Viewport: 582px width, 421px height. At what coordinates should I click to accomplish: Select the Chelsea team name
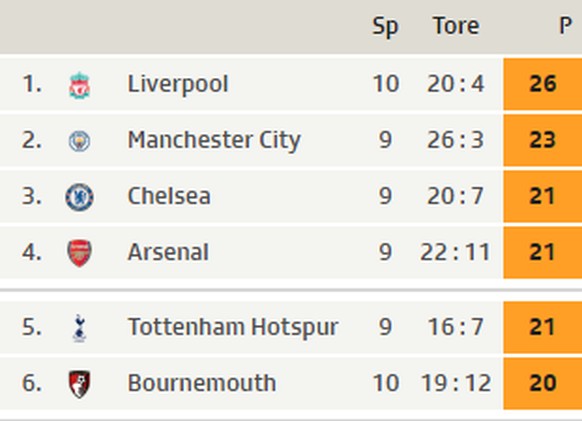[x=169, y=196]
